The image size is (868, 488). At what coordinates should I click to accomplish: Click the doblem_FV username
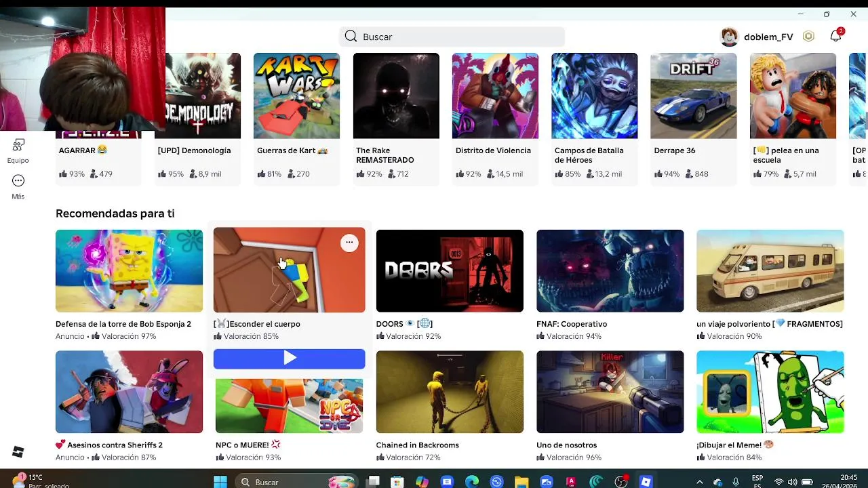768,37
